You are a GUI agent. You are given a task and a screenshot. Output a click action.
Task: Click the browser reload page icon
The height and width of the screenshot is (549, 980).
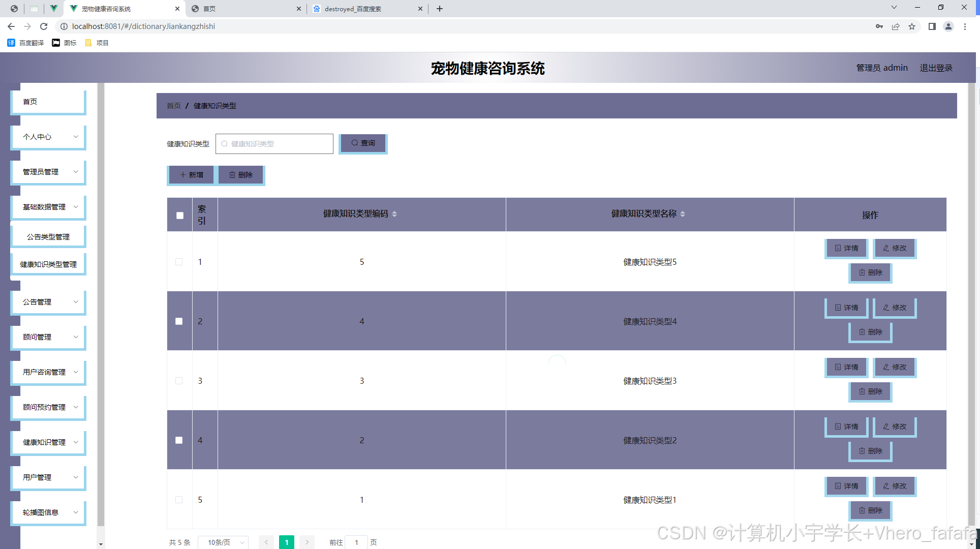(44, 26)
